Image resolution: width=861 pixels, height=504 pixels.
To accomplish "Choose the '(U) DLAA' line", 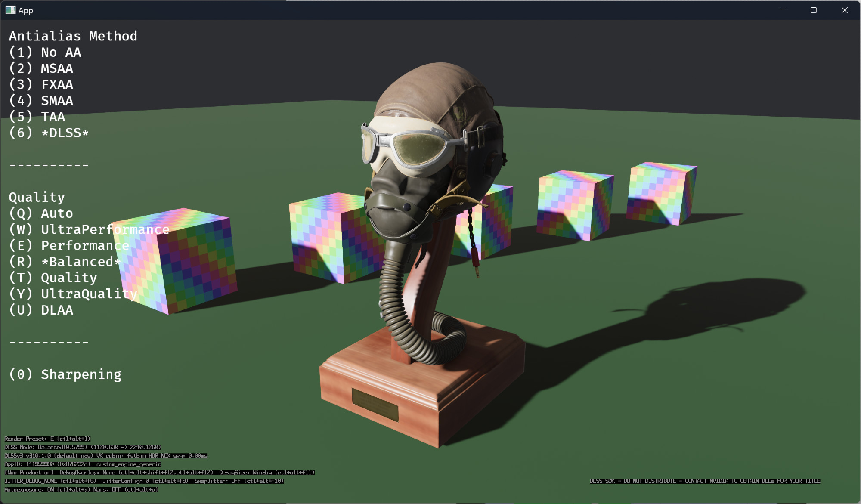I will (x=41, y=310).
